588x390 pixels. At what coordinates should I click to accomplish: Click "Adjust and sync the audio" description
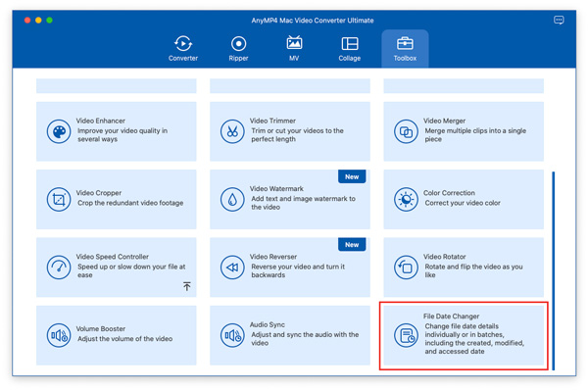click(305, 339)
